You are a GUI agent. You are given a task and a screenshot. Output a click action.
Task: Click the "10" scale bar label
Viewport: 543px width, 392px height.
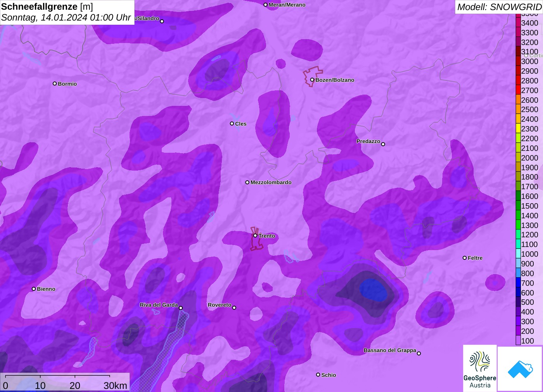click(x=40, y=385)
